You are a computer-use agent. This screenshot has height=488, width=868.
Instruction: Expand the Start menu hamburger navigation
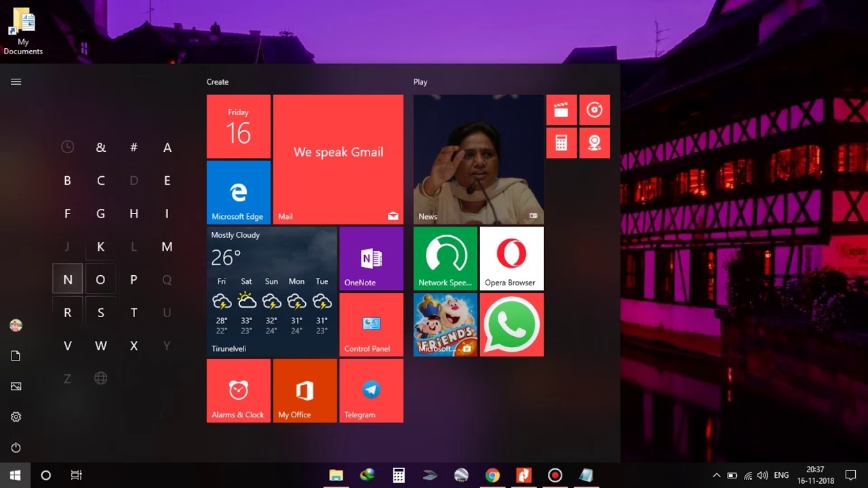click(x=16, y=82)
